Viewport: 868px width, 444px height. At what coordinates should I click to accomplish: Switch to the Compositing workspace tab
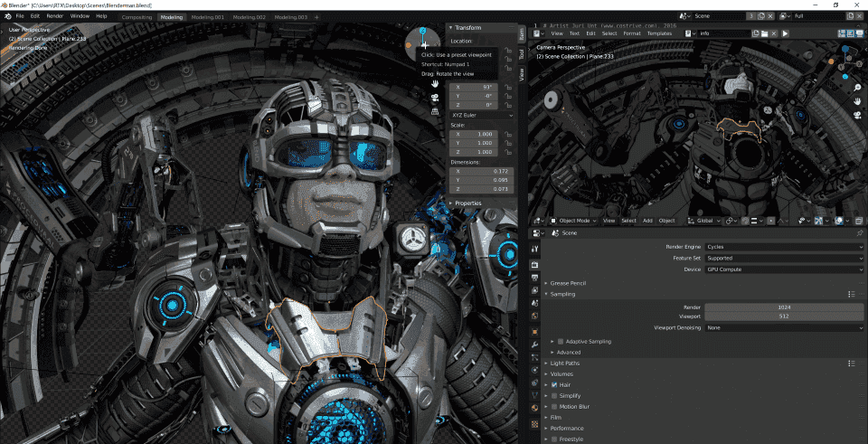tap(137, 17)
